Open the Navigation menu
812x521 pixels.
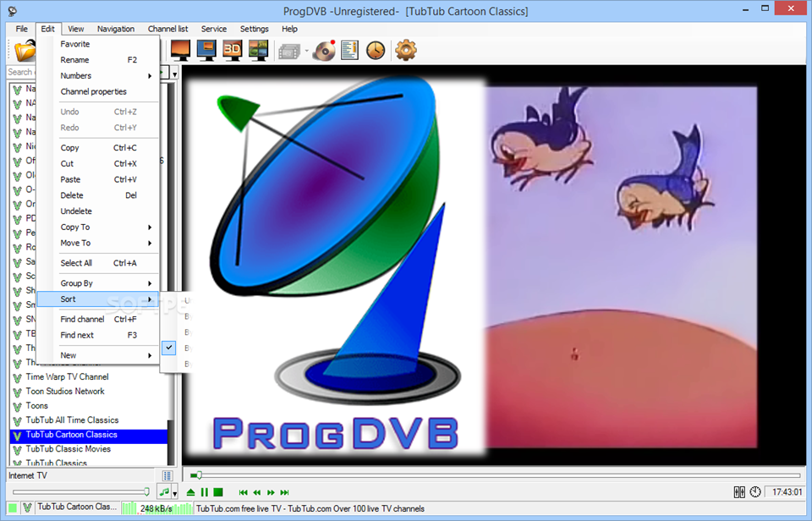pos(116,29)
